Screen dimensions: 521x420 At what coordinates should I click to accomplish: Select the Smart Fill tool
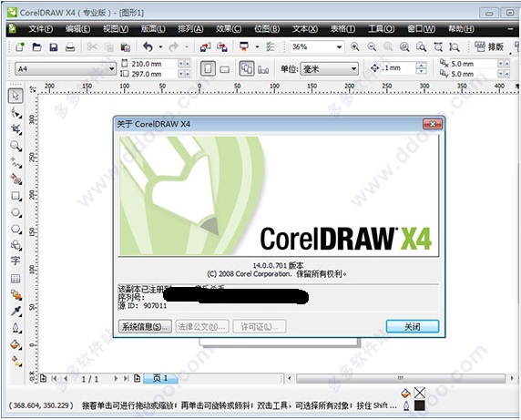click(15, 179)
